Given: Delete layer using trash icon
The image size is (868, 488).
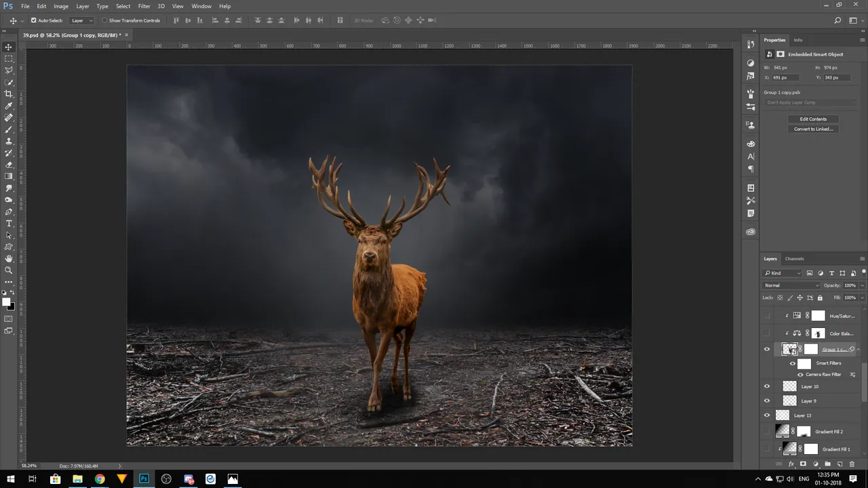Looking at the screenshot, I should (x=852, y=464).
